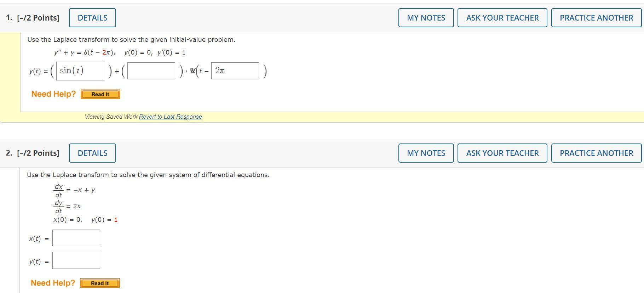The width and height of the screenshot is (644, 293).
Task: Click MY NOTES for question 2
Action: click(426, 153)
